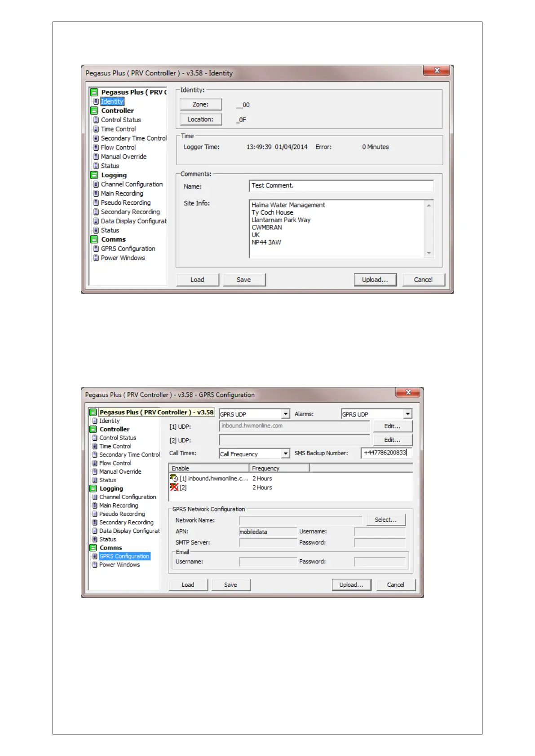
Task: Open Flow Control in Identity window tree
Action: coord(118,147)
